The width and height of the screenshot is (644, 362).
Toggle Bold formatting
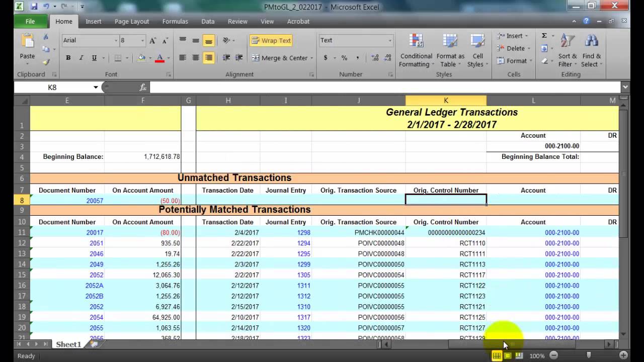pyautogui.click(x=68, y=58)
